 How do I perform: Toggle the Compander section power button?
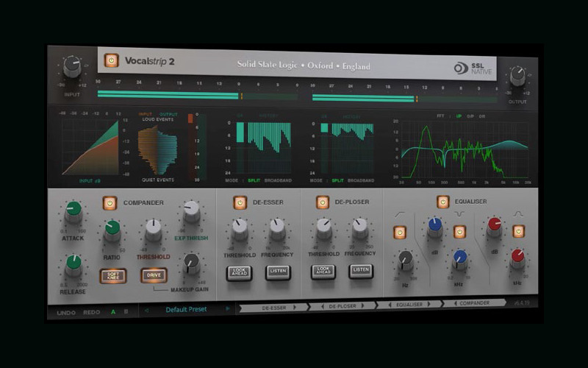click(x=110, y=203)
